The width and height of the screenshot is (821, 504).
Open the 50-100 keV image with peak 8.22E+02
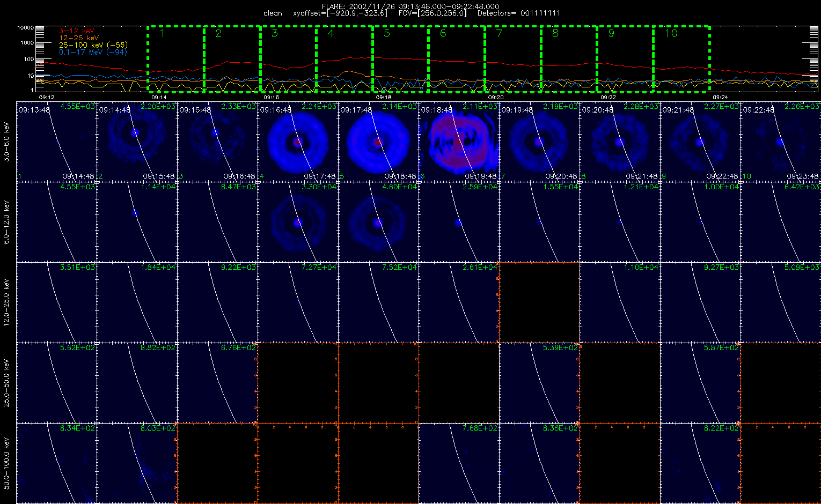click(700, 463)
